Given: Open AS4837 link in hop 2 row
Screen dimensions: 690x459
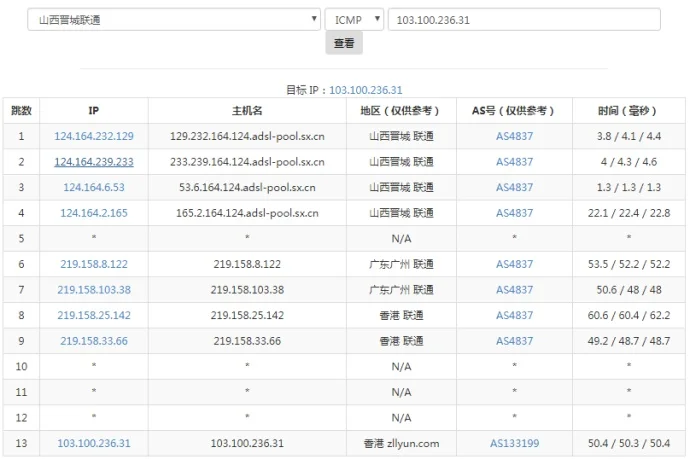Looking at the screenshot, I should 514,162.
